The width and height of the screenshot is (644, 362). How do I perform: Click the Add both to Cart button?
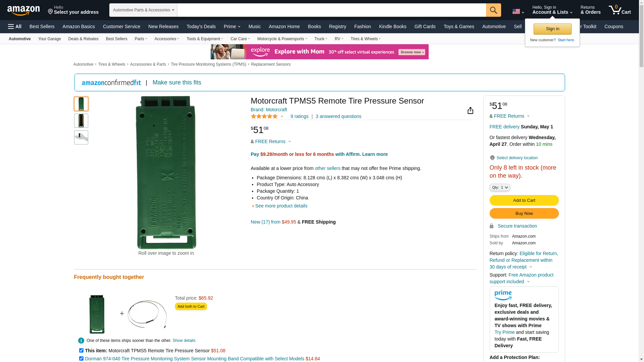191,306
